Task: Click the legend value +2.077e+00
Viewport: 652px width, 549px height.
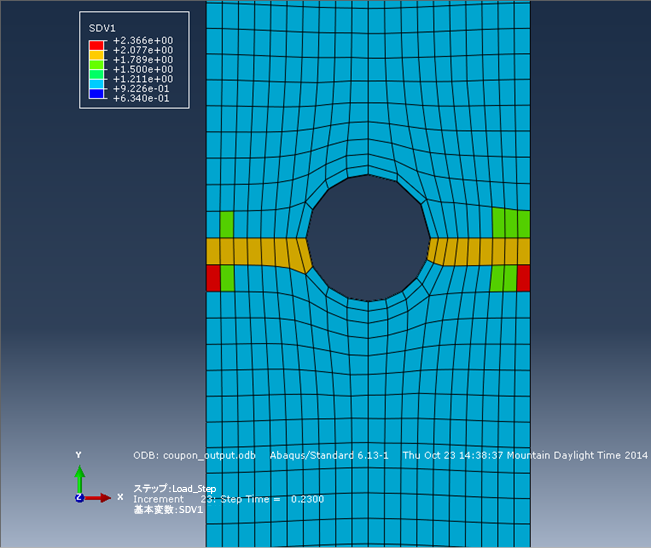Action: pyautogui.click(x=143, y=50)
